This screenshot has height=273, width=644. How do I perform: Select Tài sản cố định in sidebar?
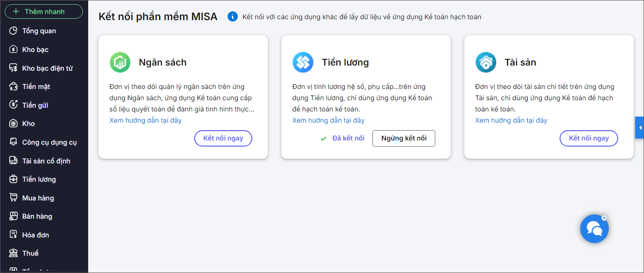click(x=46, y=161)
